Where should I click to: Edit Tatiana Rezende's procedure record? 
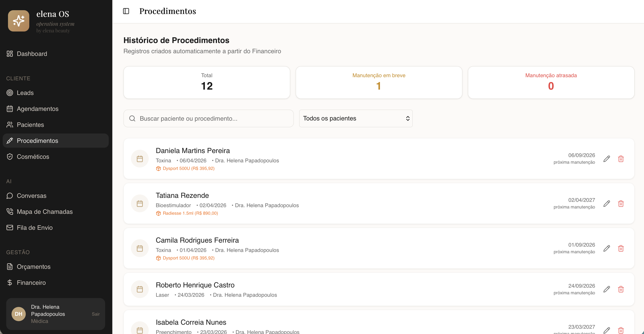(607, 204)
